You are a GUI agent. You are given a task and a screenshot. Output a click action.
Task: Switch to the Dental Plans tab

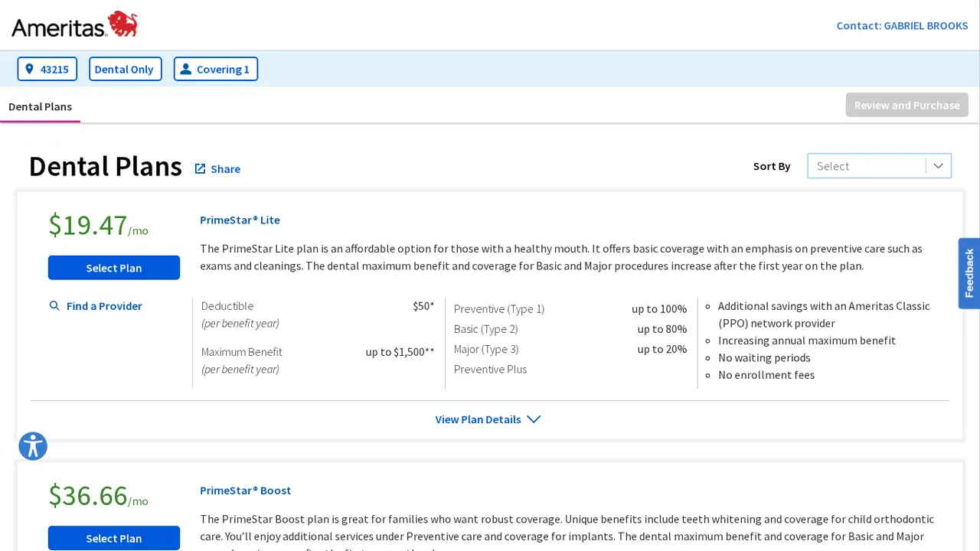tap(40, 106)
